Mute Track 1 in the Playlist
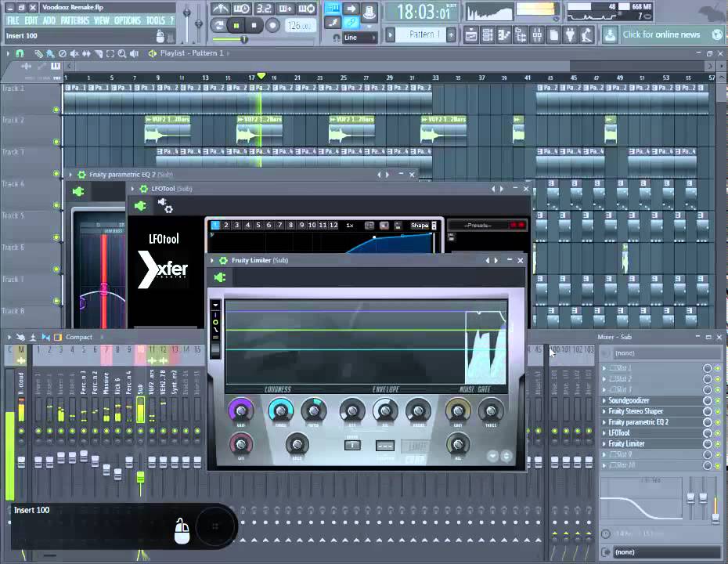This screenshot has width=728, height=564. pyautogui.click(x=56, y=110)
